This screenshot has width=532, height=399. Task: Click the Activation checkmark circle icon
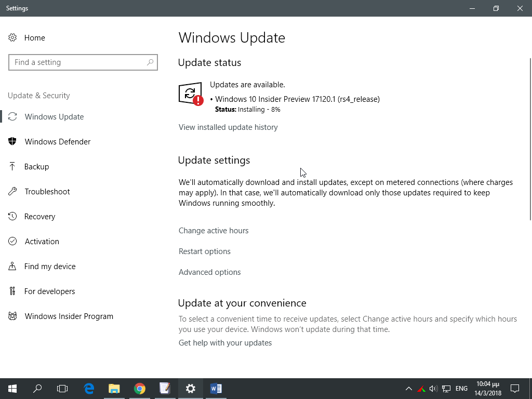12,241
